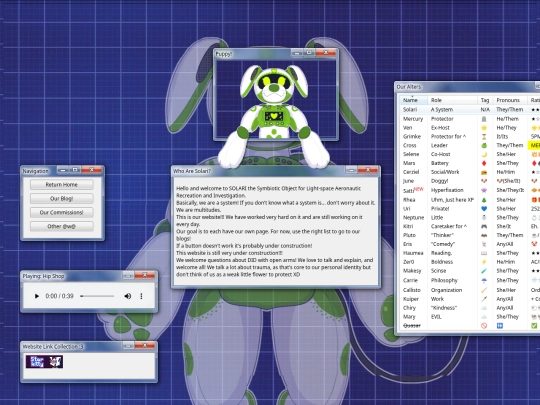
Task: Click the Return Home navigation button
Action: click(62, 185)
